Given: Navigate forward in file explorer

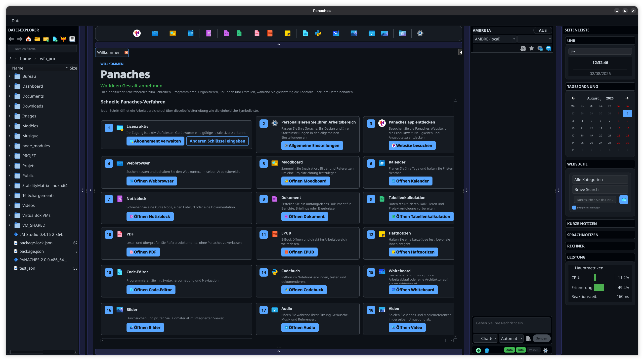Looking at the screenshot, I should tap(20, 39).
